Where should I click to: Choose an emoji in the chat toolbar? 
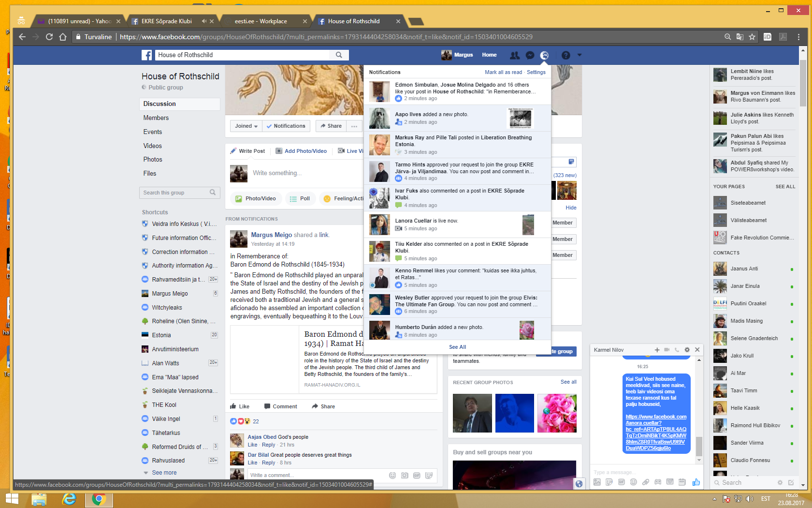pos(633,482)
